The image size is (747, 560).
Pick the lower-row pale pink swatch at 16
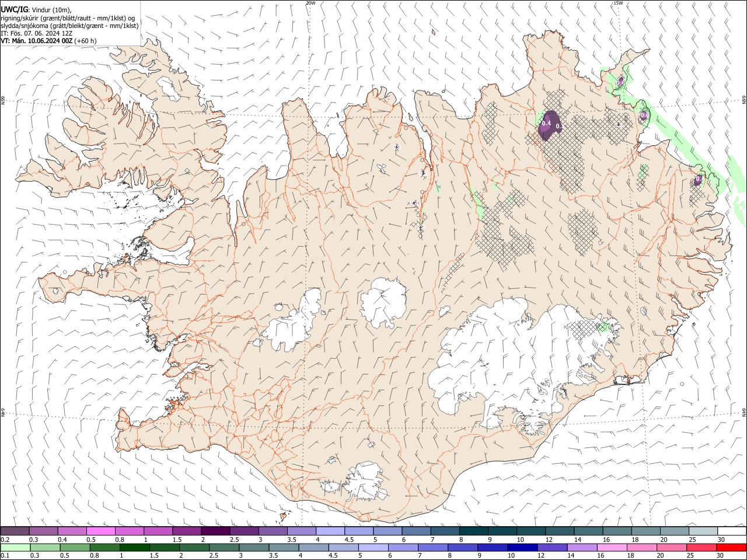612,547
